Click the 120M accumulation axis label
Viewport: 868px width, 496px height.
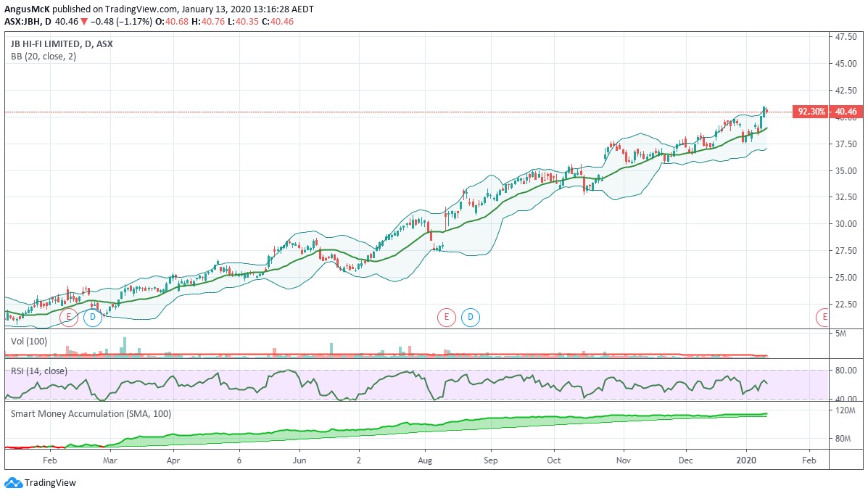[845, 410]
